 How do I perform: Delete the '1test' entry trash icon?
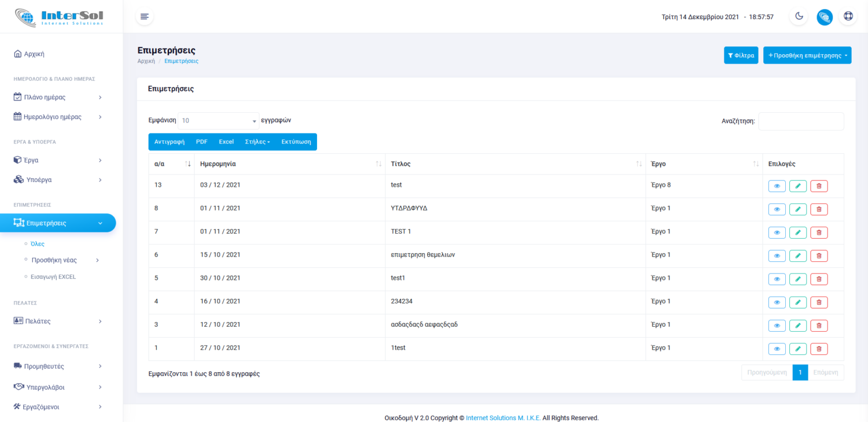819,349
